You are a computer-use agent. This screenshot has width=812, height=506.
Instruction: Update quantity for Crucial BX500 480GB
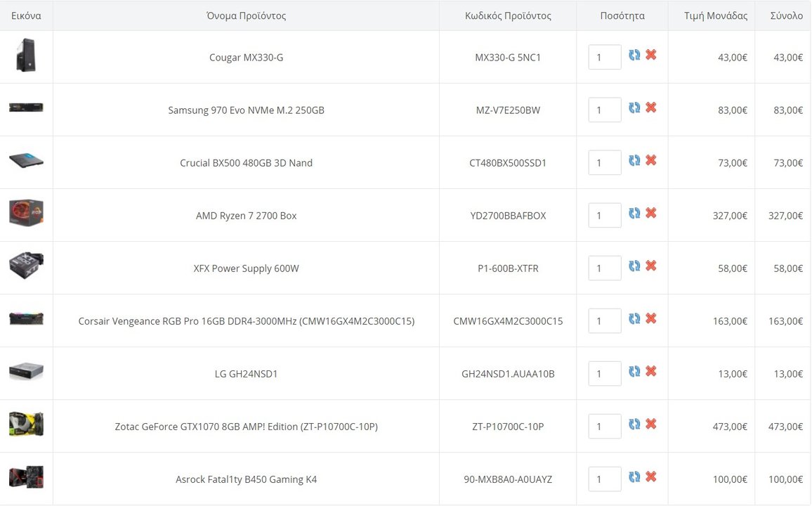click(634, 160)
